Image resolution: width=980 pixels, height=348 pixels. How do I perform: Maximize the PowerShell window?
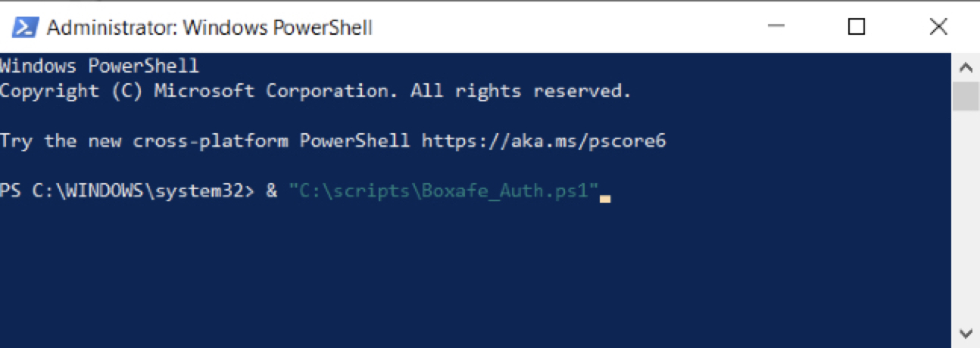(856, 27)
